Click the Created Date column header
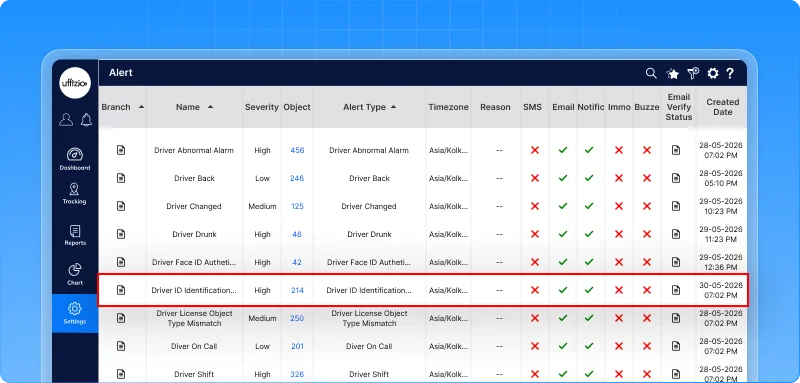800x383 pixels. click(722, 107)
